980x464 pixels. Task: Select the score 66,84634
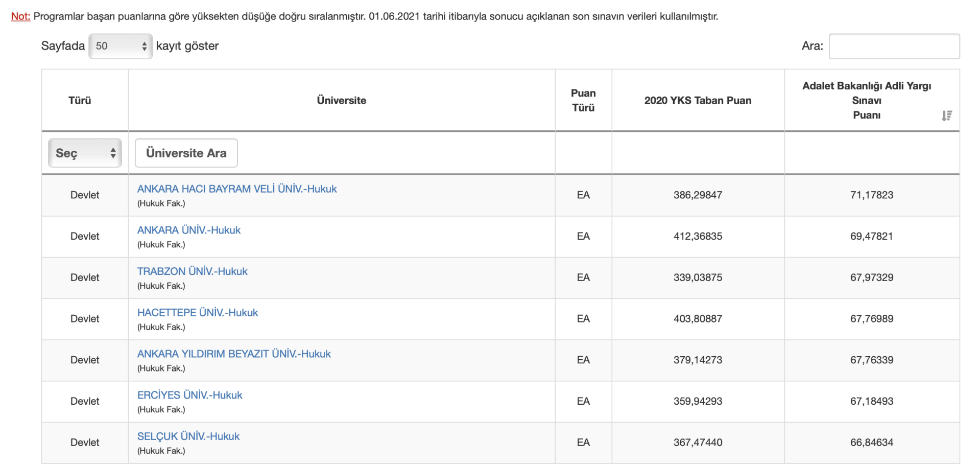click(x=872, y=443)
